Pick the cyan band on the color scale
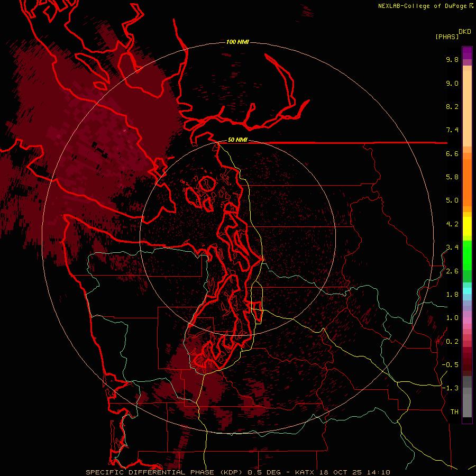This screenshot has height=476, width=476. click(x=467, y=291)
